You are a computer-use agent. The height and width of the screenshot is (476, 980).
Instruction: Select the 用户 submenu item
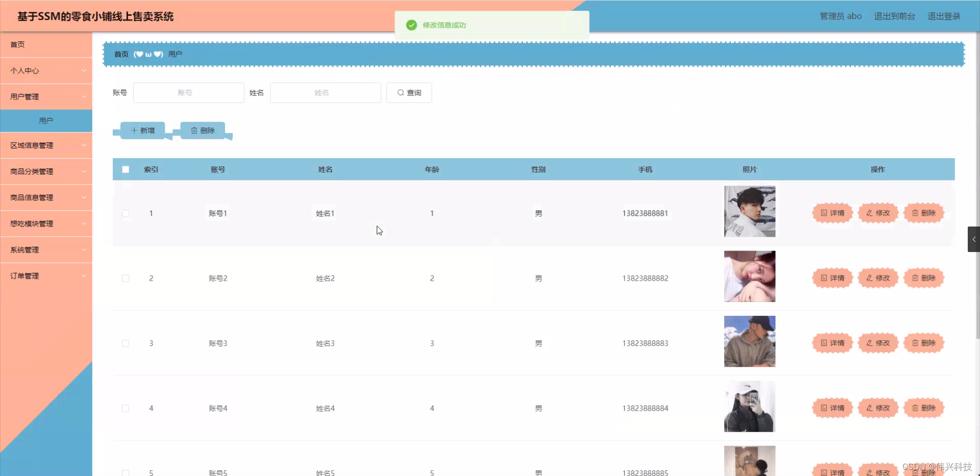[46, 120]
